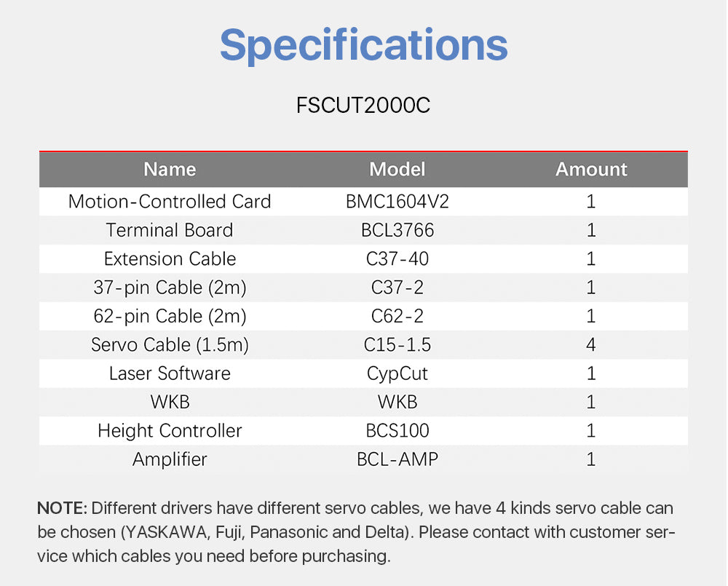Viewport: 728px width, 586px height.
Task: Select the 37-pin Cable (2m) name
Action: pos(170,288)
